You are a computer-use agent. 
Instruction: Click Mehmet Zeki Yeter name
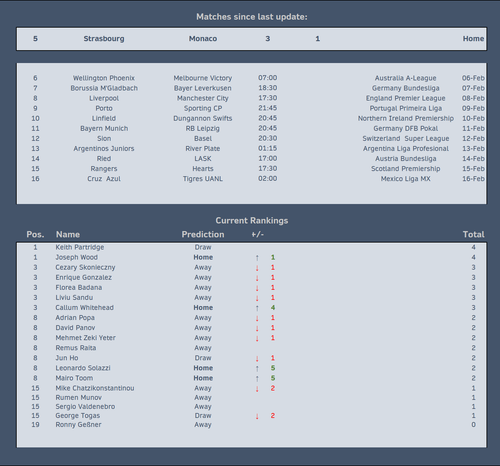85,338
